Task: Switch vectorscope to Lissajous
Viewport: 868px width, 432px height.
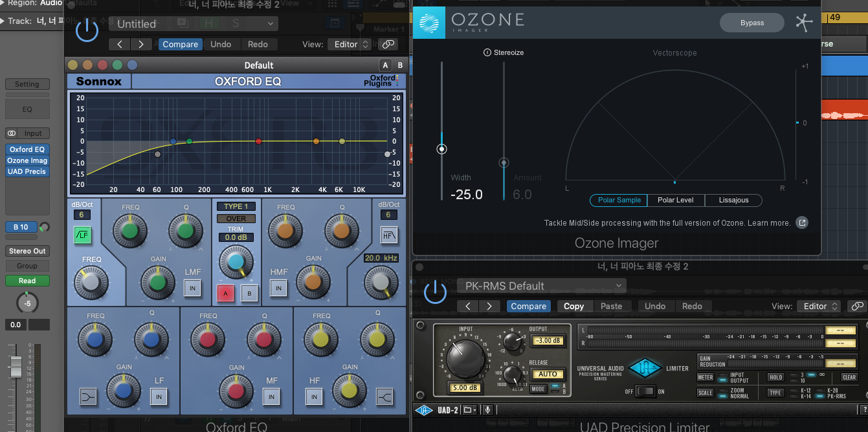Action: 733,200
